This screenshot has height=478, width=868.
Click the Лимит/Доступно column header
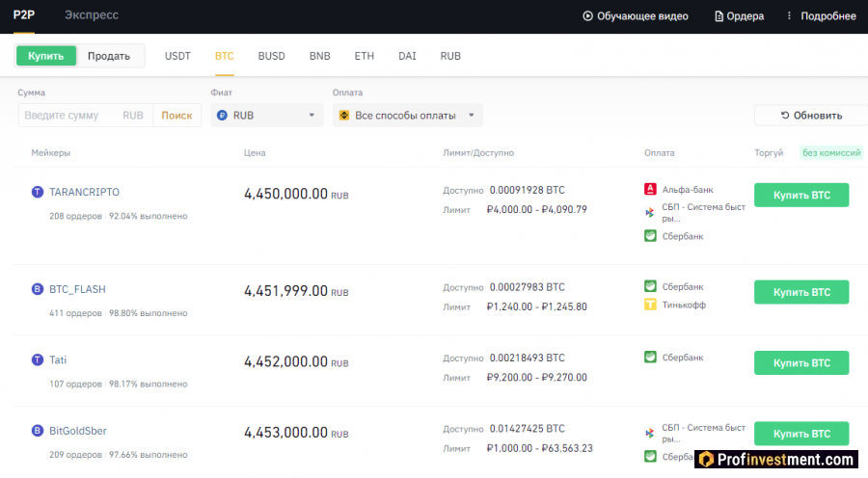click(478, 152)
